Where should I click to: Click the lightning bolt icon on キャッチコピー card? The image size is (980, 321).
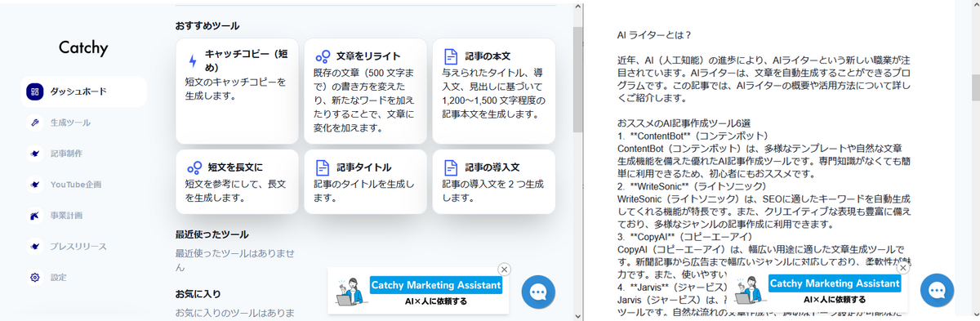[193, 61]
